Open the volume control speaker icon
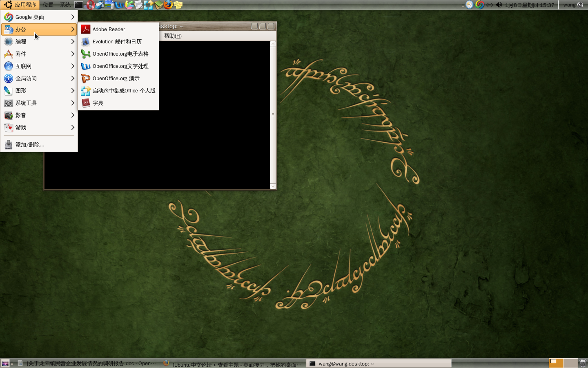This screenshot has height=368, width=588. click(499, 5)
